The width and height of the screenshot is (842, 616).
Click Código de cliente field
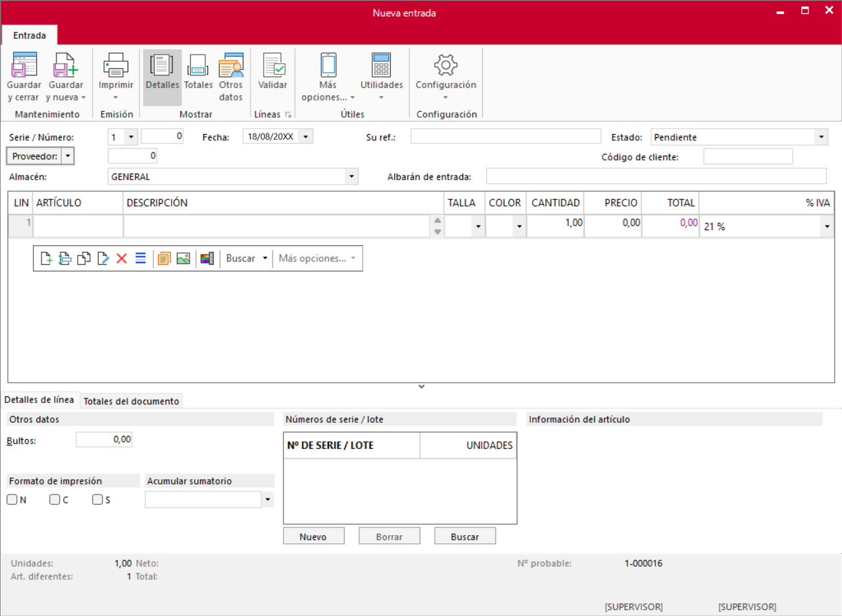[748, 156]
